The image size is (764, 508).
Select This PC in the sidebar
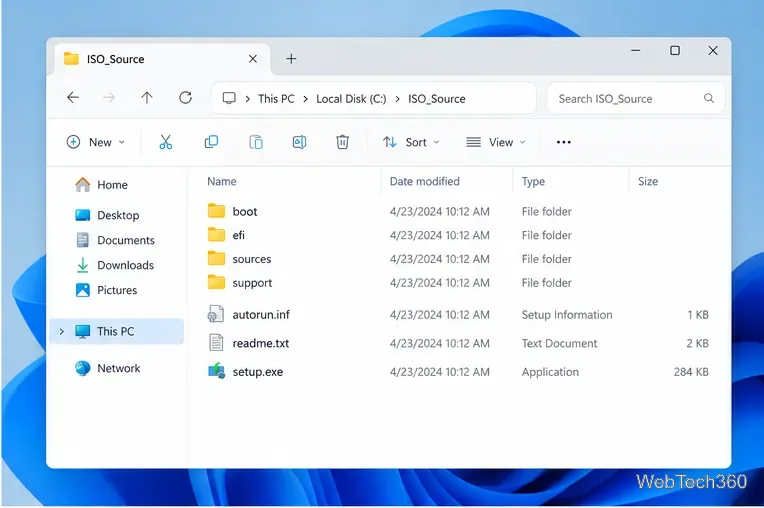117,331
